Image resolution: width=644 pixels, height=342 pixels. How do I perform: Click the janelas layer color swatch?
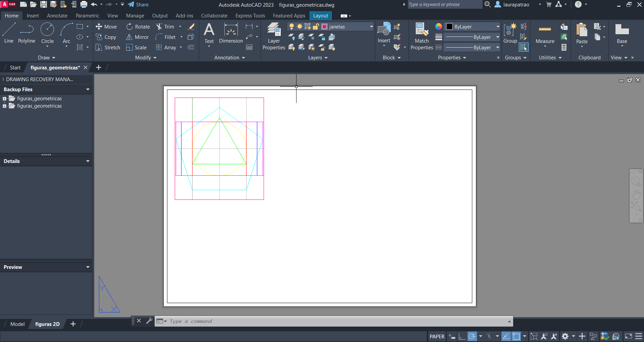point(325,27)
